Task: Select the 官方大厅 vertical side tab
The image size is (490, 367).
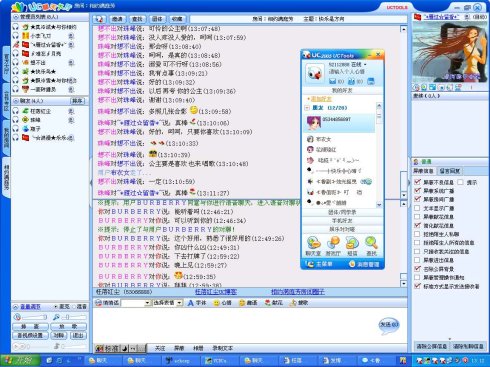Action: (6, 64)
